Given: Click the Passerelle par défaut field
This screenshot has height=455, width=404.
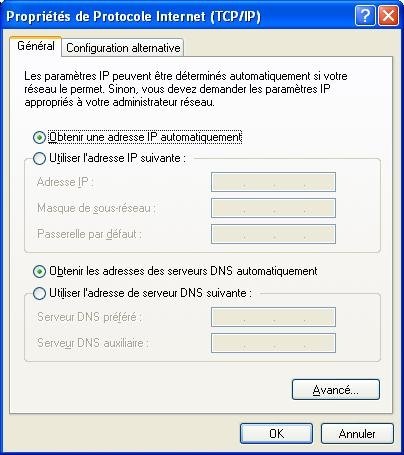Looking at the screenshot, I should (273, 234).
